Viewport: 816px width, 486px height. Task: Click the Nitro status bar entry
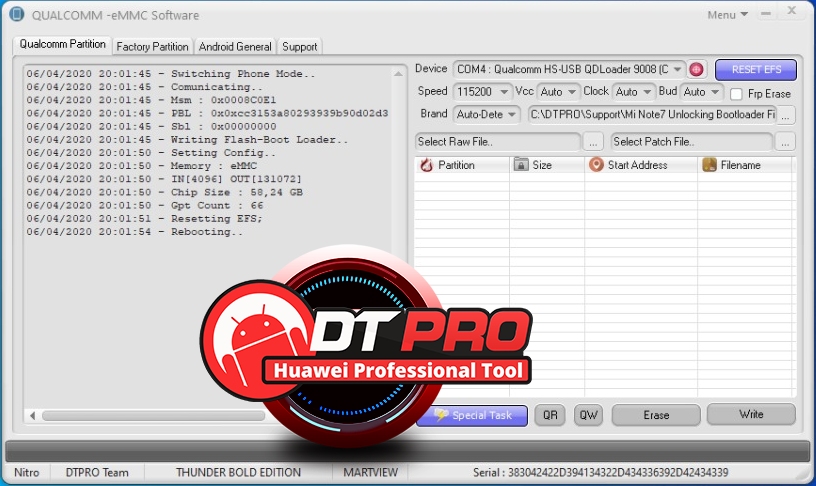tap(27, 472)
